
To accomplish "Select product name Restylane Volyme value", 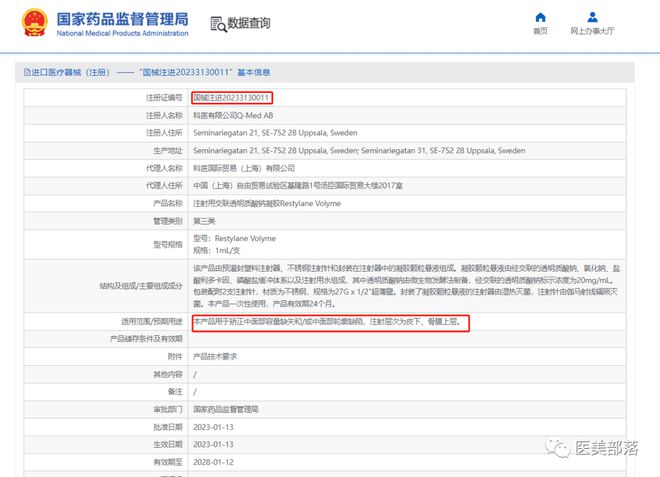I will pyautogui.click(x=267, y=203).
